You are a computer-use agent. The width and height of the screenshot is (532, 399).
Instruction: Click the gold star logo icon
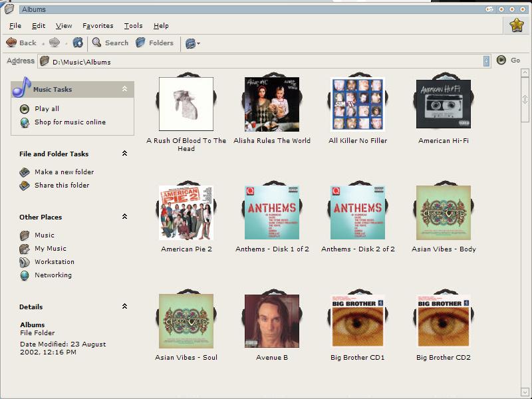[517, 25]
